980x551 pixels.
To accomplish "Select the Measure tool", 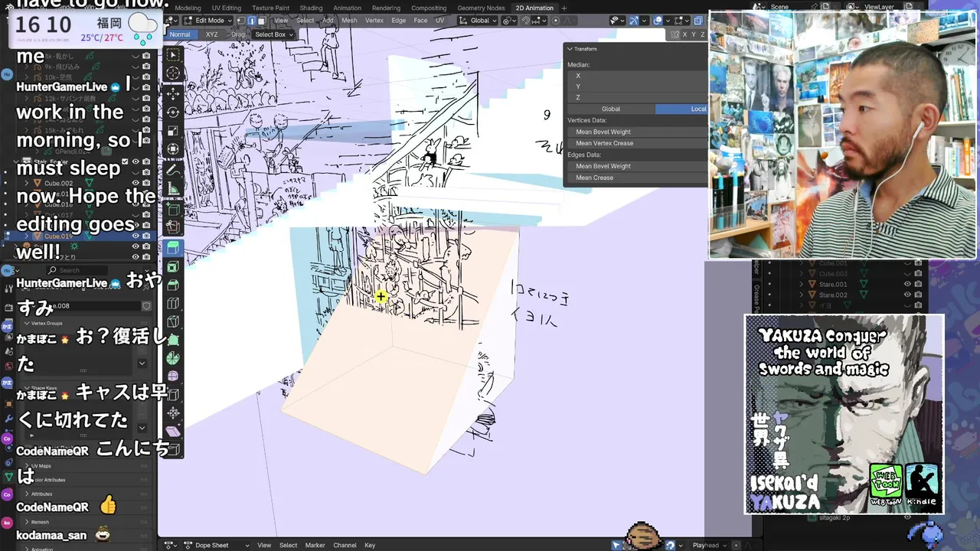I will point(174,189).
